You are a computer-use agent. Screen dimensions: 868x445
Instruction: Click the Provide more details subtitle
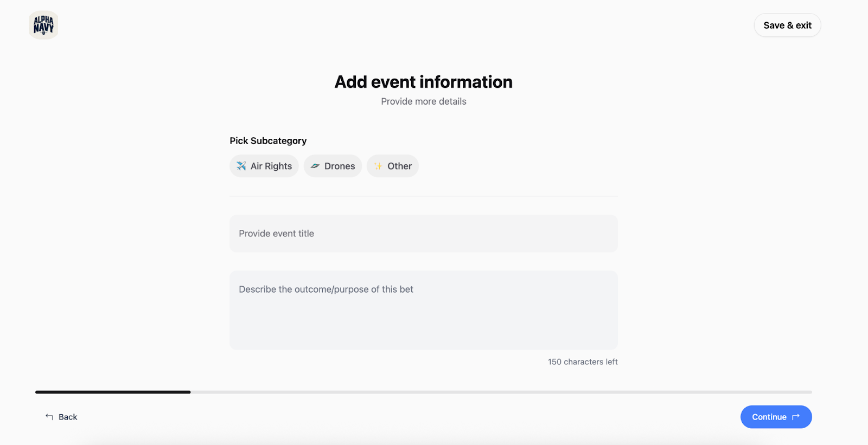pos(423,101)
